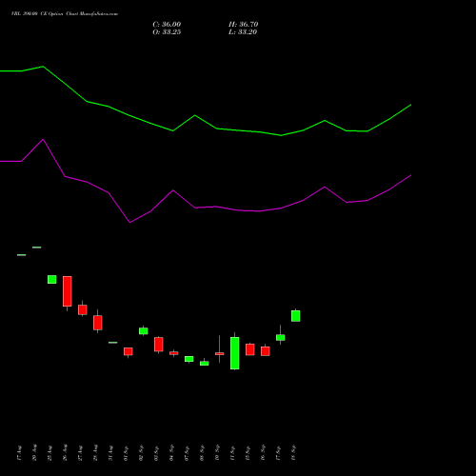This screenshot has width=476, height=476.
Task: Click the CE Options chart title text
Action: tap(65, 13)
